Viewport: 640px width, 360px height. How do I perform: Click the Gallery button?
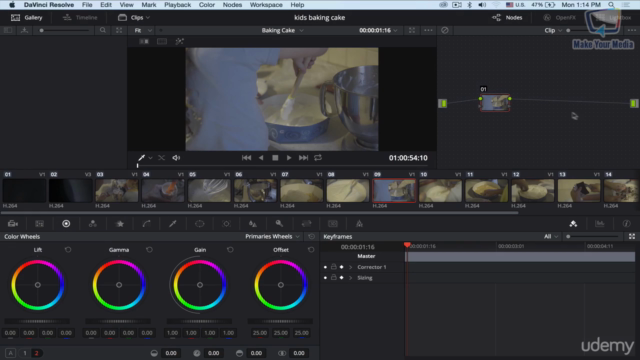pyautogui.click(x=27, y=18)
